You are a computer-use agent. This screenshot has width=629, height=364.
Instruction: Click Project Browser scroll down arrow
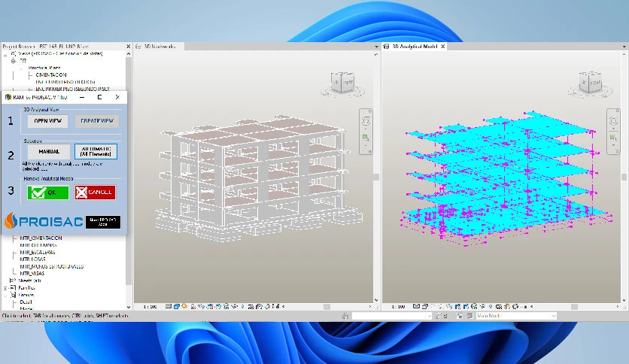coord(129,308)
